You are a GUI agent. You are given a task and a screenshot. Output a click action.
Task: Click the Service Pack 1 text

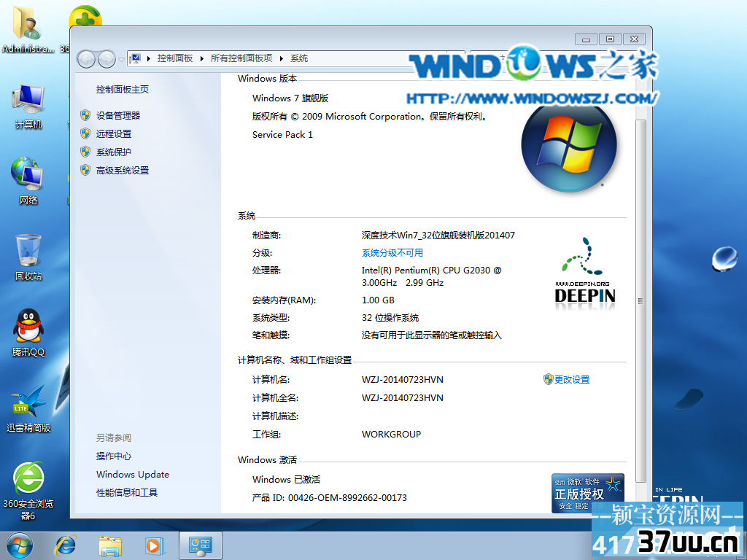pyautogui.click(x=282, y=135)
